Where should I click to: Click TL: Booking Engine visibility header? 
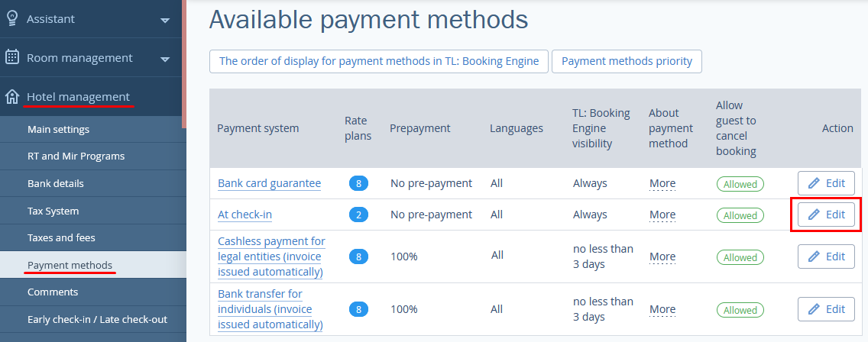tap(601, 128)
